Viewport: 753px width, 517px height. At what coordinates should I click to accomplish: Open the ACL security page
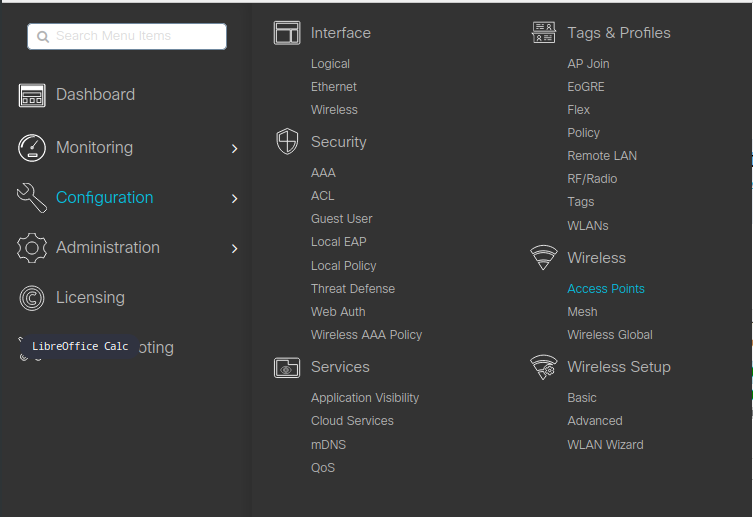click(x=323, y=196)
